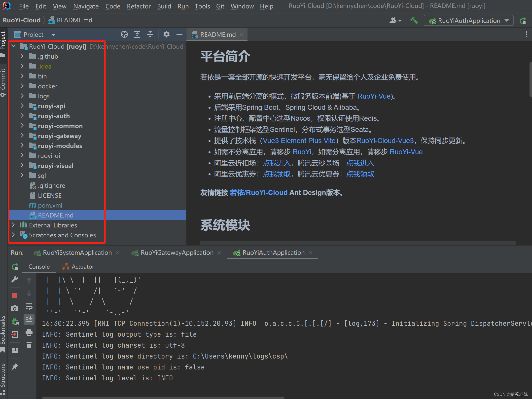Image resolution: width=532 pixels, height=399 pixels.
Task: Open the Refactor menu
Action: tap(139, 6)
